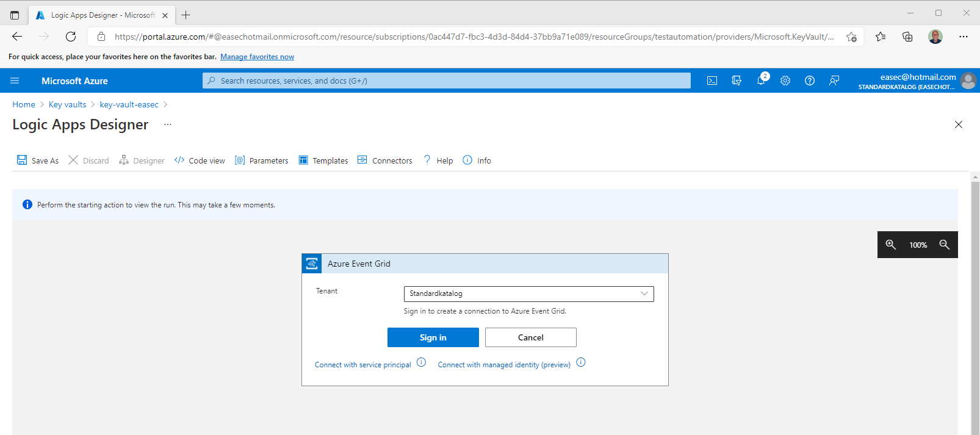This screenshot has width=980, height=435.
Task: Zoom out on the designer canvas
Action: 944,245
